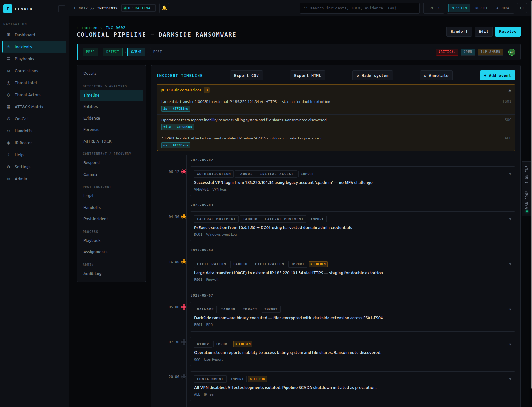The image size is (532, 407).
Task: Click the 16:00 timeline marker dot
Action: coord(184,262)
